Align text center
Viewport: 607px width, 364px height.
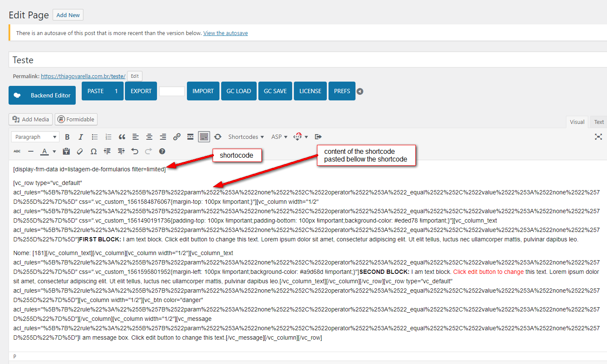click(x=149, y=137)
